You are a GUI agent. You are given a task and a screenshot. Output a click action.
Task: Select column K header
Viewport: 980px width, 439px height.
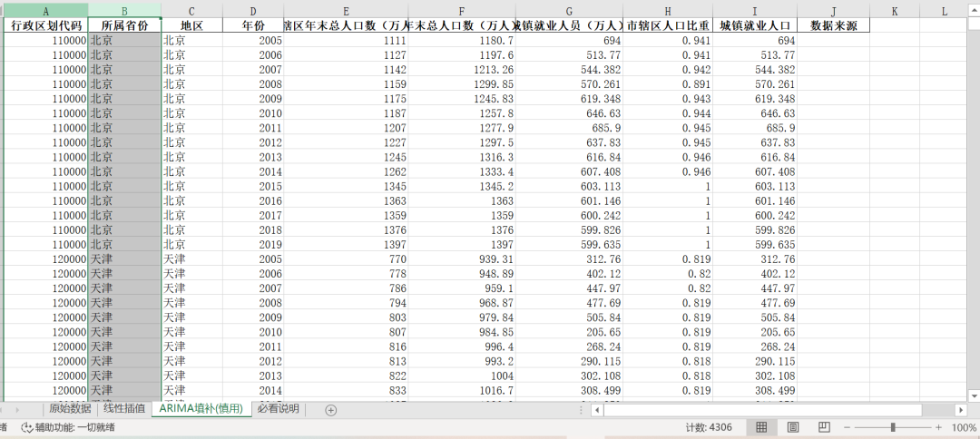point(895,11)
